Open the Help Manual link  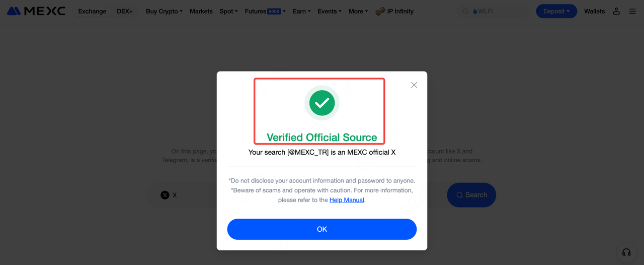(347, 200)
